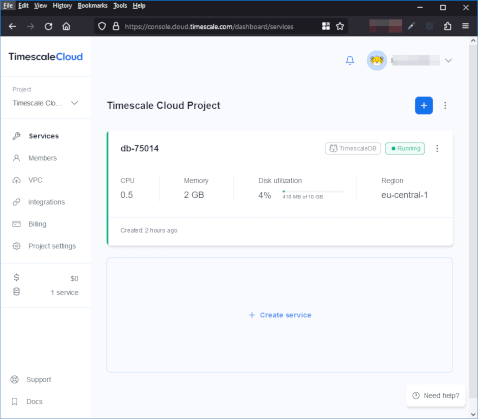Open the Help menu
478x419 pixels.
click(139, 6)
